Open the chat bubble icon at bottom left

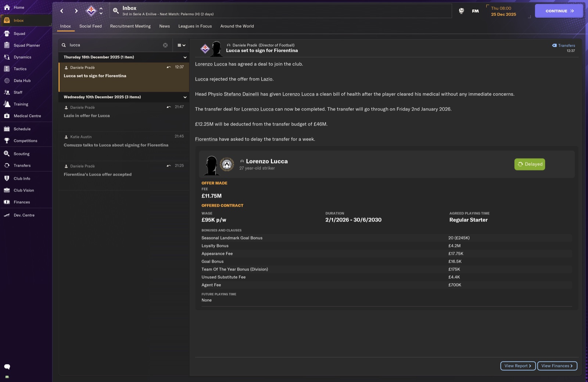pyautogui.click(x=7, y=367)
